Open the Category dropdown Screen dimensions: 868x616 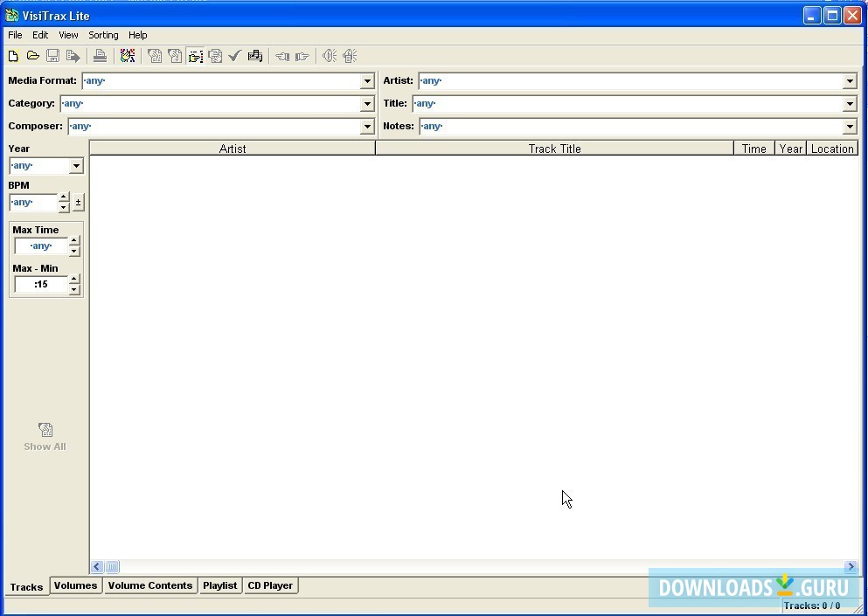coord(367,103)
